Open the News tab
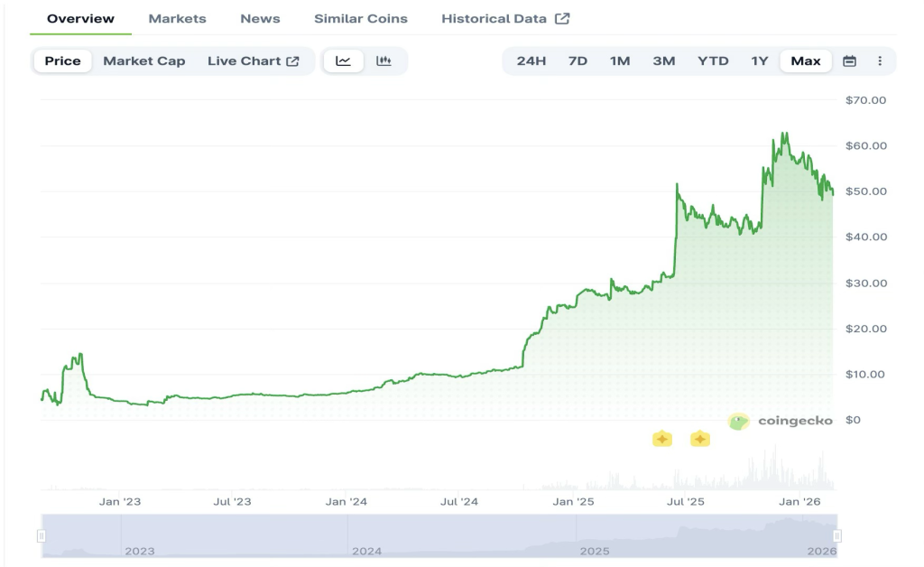The height and width of the screenshot is (567, 924). [x=259, y=18]
